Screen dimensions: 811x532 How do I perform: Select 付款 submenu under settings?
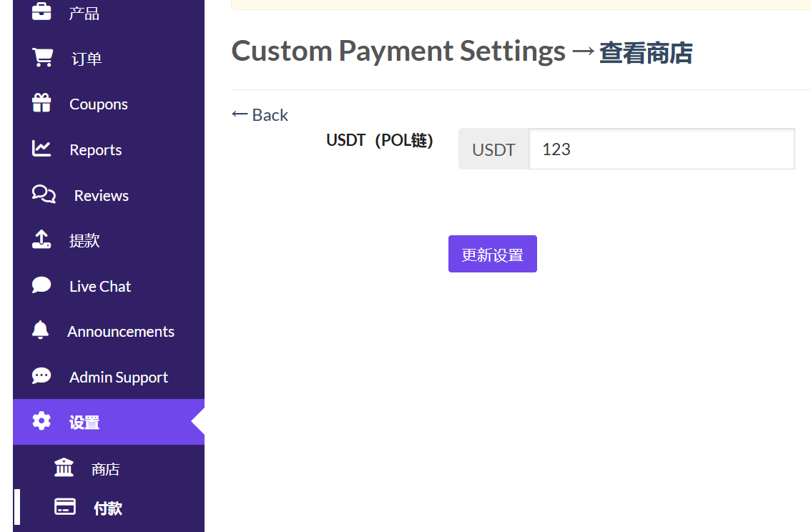pos(108,508)
